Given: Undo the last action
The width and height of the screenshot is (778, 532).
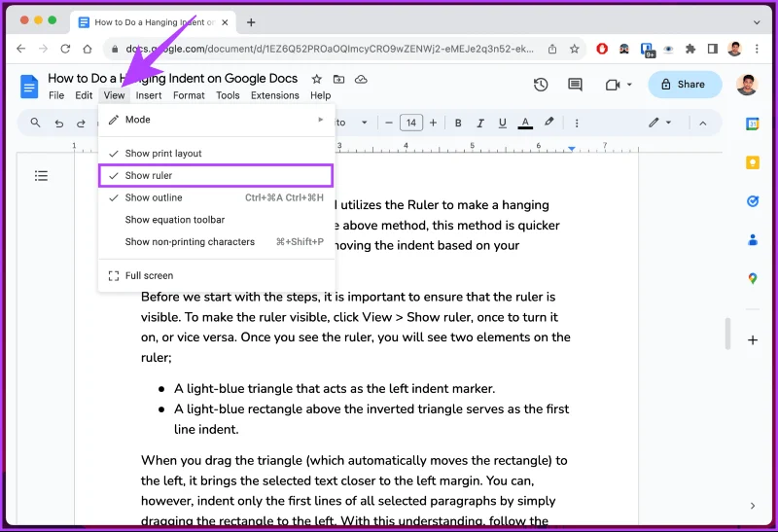Looking at the screenshot, I should coord(59,124).
